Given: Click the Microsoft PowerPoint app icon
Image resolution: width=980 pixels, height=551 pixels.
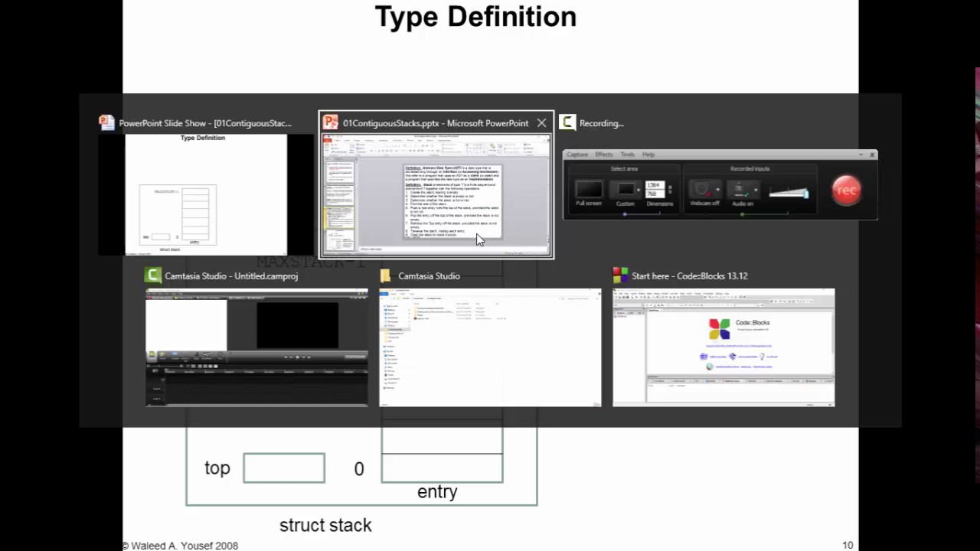Looking at the screenshot, I should pos(331,123).
